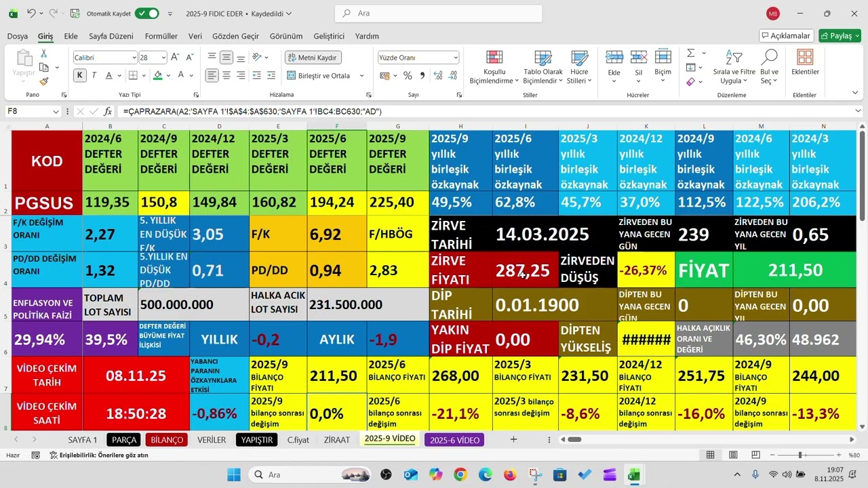The width and height of the screenshot is (868, 488).
Task: Open the Dosya menu
Action: click(18, 36)
